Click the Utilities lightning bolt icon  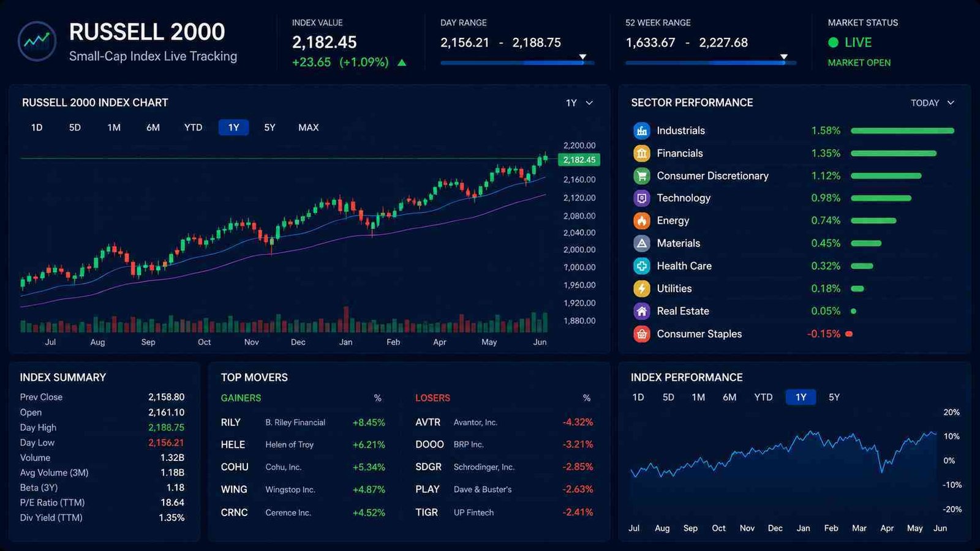641,288
